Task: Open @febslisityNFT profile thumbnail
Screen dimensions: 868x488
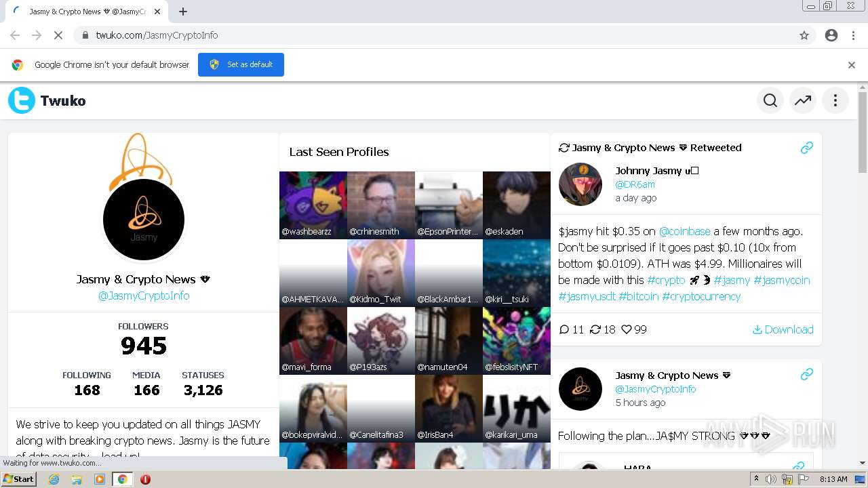Action: coord(517,341)
